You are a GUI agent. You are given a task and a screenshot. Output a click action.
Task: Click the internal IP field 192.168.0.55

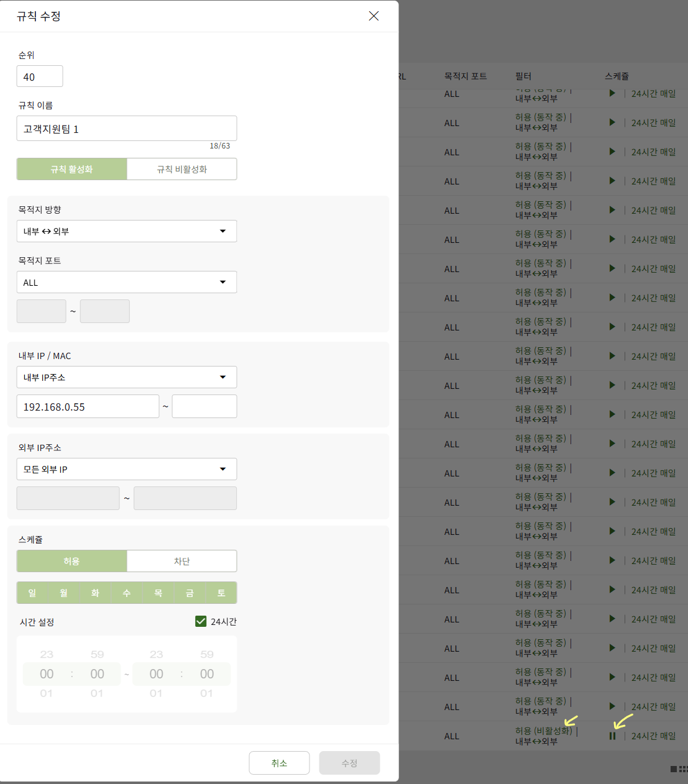pyautogui.click(x=88, y=406)
